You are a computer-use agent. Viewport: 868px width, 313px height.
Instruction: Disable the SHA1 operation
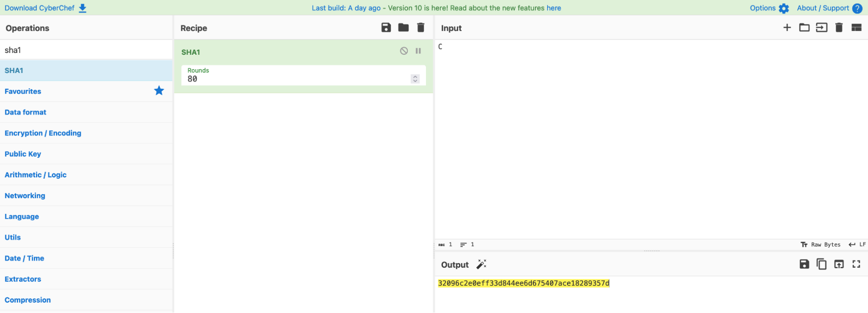(x=404, y=51)
